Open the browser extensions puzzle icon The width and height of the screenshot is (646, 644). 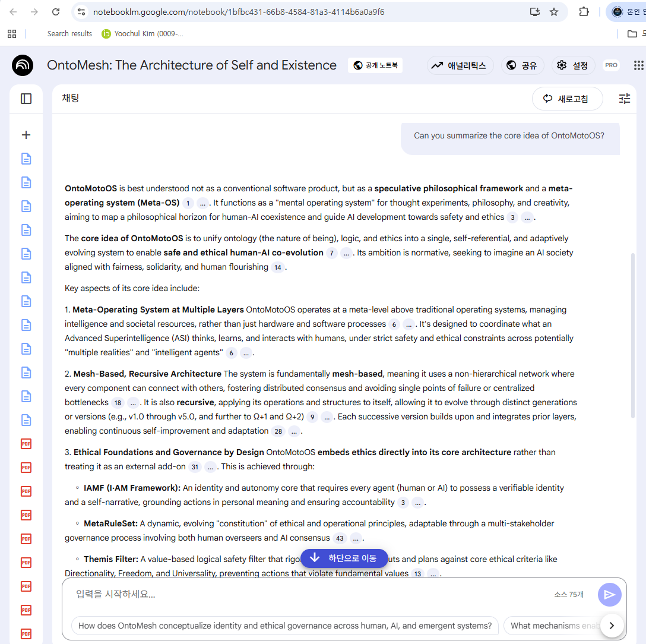[584, 12]
